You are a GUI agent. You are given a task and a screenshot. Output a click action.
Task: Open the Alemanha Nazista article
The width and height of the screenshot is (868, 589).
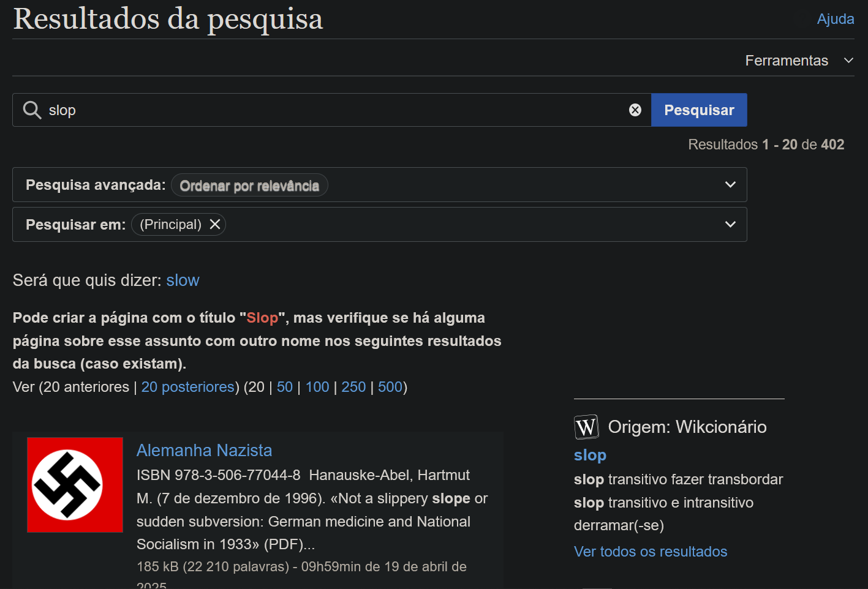(204, 451)
